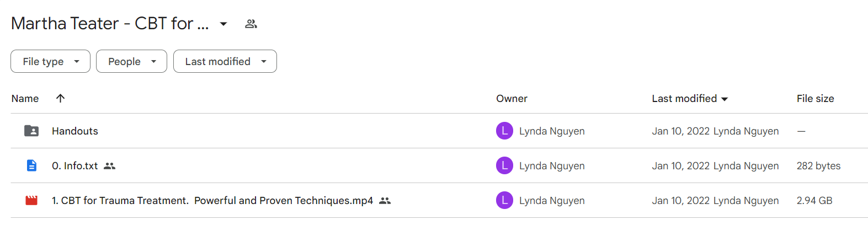Open the Handouts folder
Screen dimensions: 868x252
(75, 131)
